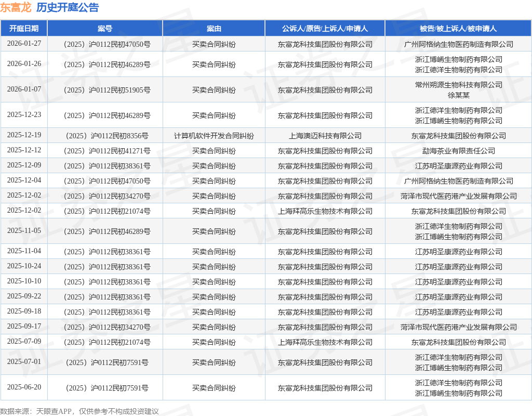Click the date 2025-12-09
The width and height of the screenshot is (532, 416).
pyautogui.click(x=24, y=165)
